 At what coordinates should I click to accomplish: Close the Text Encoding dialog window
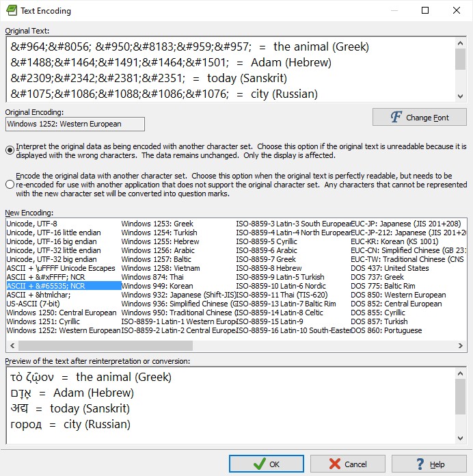point(457,11)
